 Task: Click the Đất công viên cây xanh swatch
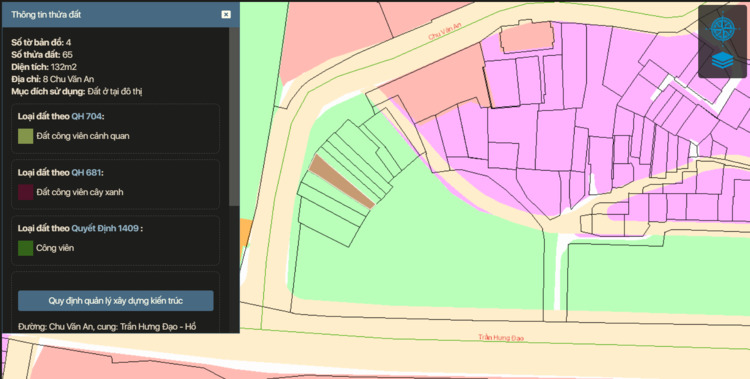coord(25,192)
